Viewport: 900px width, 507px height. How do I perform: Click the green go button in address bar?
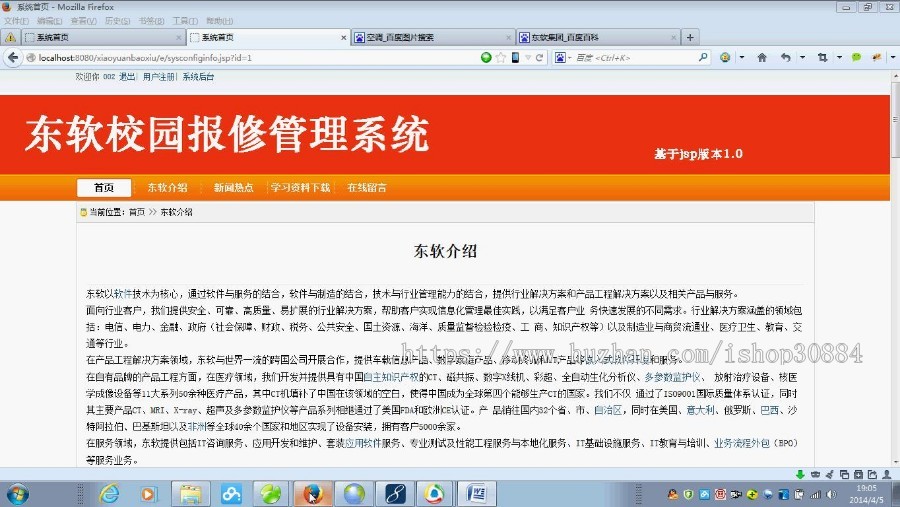486,57
